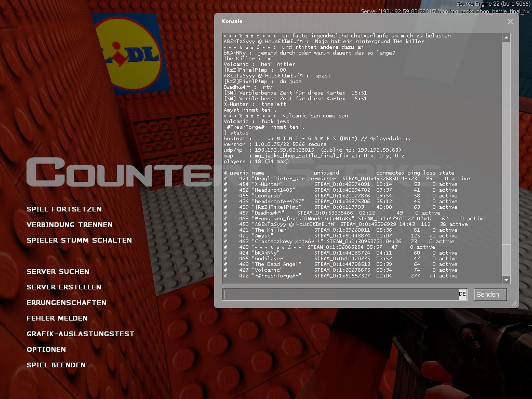
Task: Click console scrollbar down arrow
Action: pyautogui.click(x=506, y=280)
